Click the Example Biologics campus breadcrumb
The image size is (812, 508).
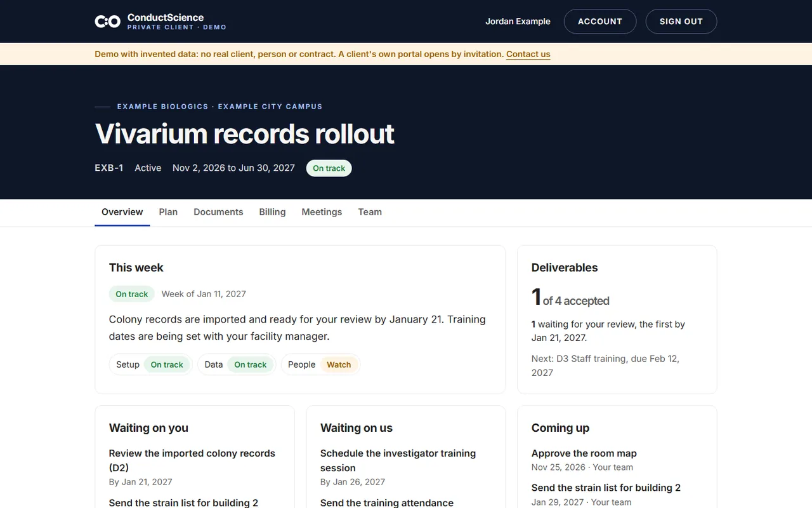219,107
